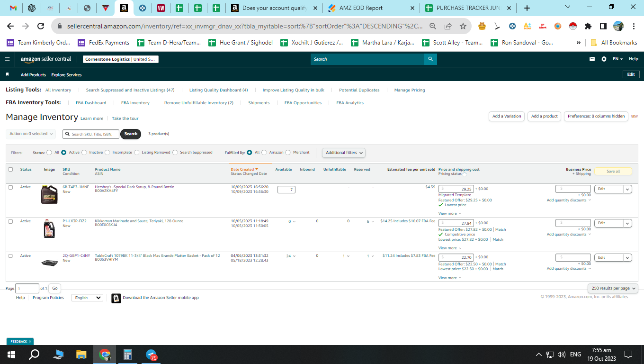
Task: Select the Listing Removed status filter
Action: [137, 153]
